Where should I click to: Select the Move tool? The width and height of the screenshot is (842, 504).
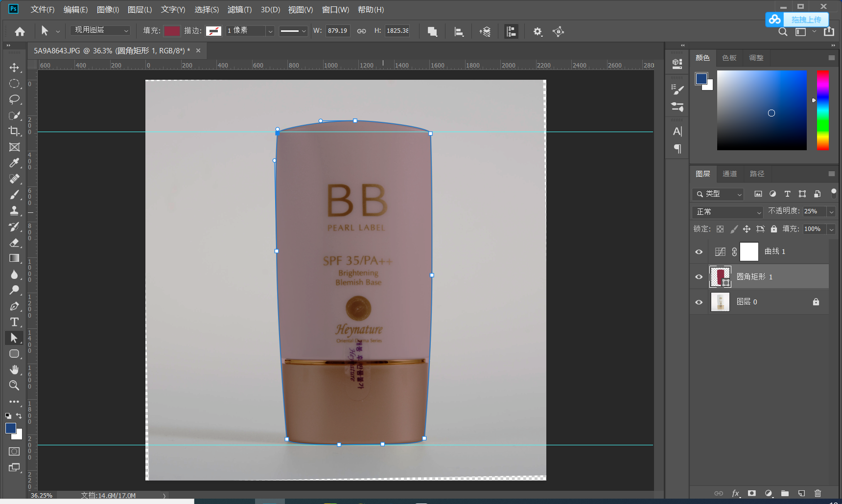[x=14, y=68]
